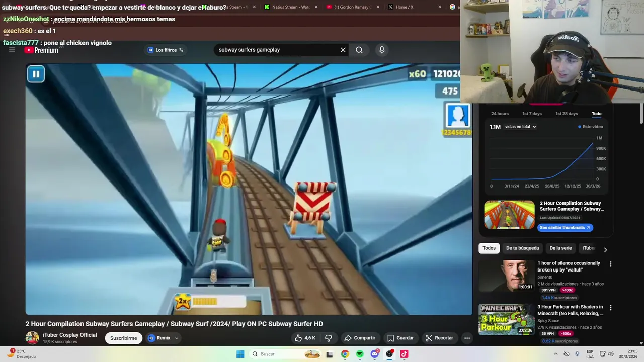Save the video with Guardar
Viewport: 644px width, 362px height.
pos(400,338)
